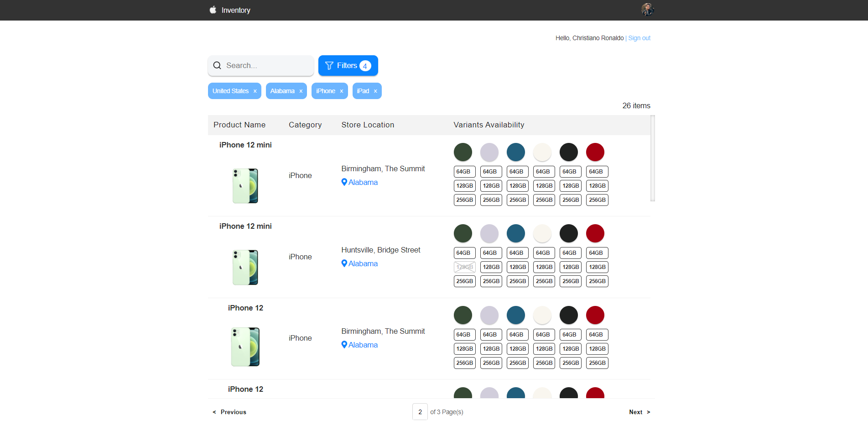
Task: Click the 26 items count text
Action: click(636, 105)
